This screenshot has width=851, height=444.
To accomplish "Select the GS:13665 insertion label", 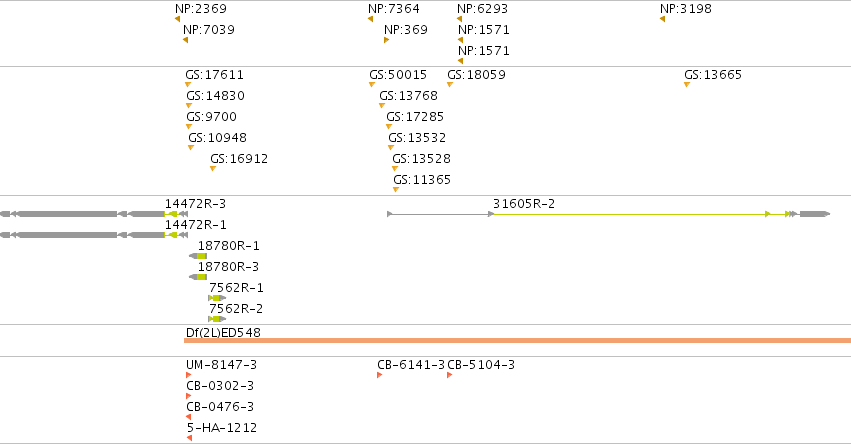I will 713,75.
